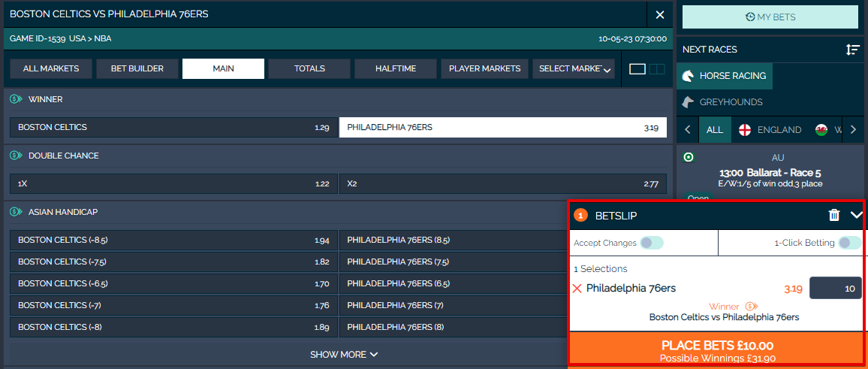The height and width of the screenshot is (369, 868).
Task: Switch to Totals tab
Action: click(309, 68)
